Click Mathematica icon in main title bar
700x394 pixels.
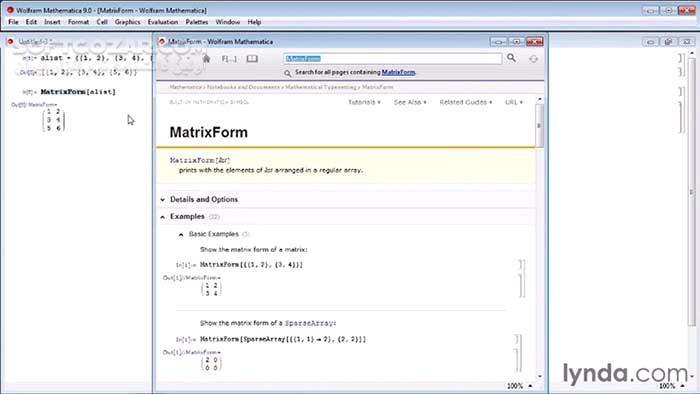point(10,10)
